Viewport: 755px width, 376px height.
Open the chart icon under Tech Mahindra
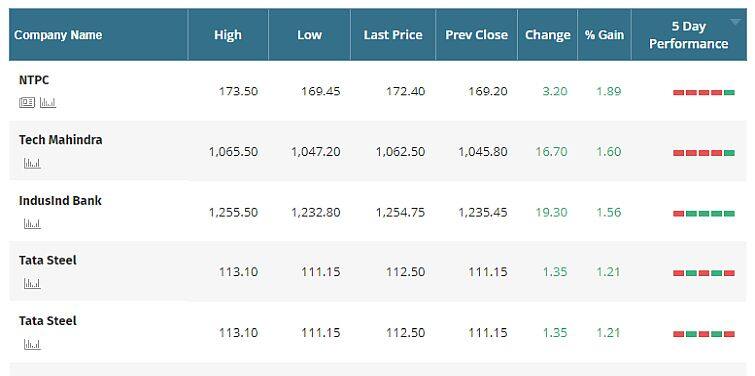click(x=32, y=163)
